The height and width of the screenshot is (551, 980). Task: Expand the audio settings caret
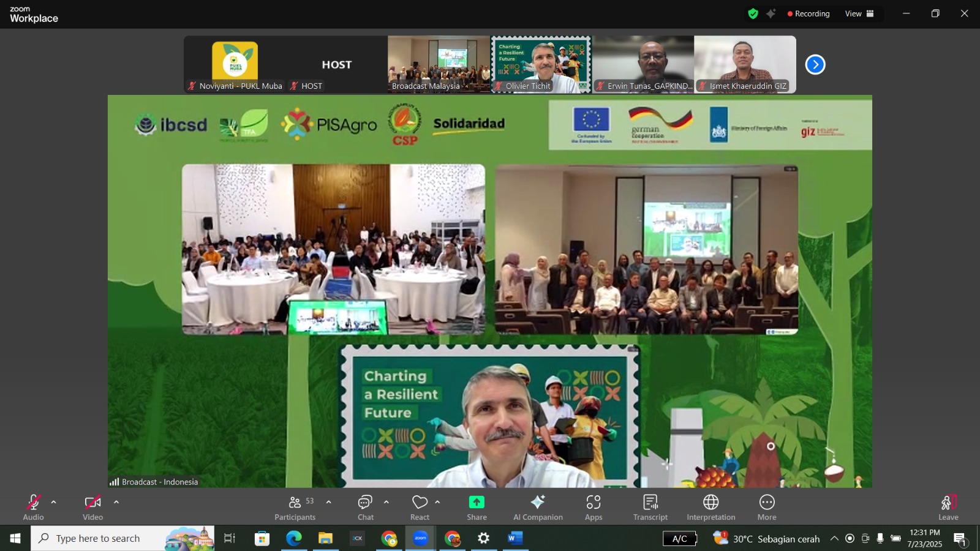click(54, 502)
